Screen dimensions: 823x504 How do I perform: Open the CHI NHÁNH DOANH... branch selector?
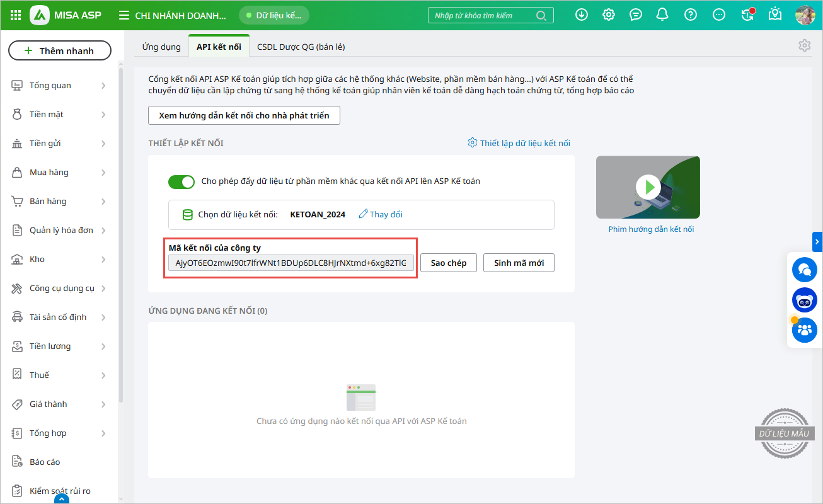180,15
